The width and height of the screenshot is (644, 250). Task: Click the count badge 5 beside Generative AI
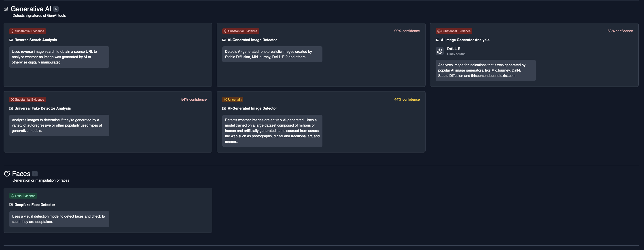tap(56, 9)
